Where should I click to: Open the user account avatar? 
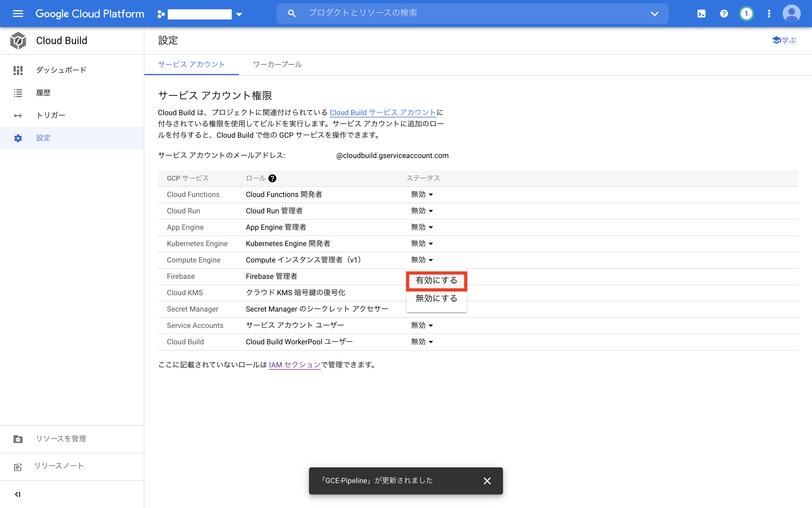pyautogui.click(x=791, y=14)
